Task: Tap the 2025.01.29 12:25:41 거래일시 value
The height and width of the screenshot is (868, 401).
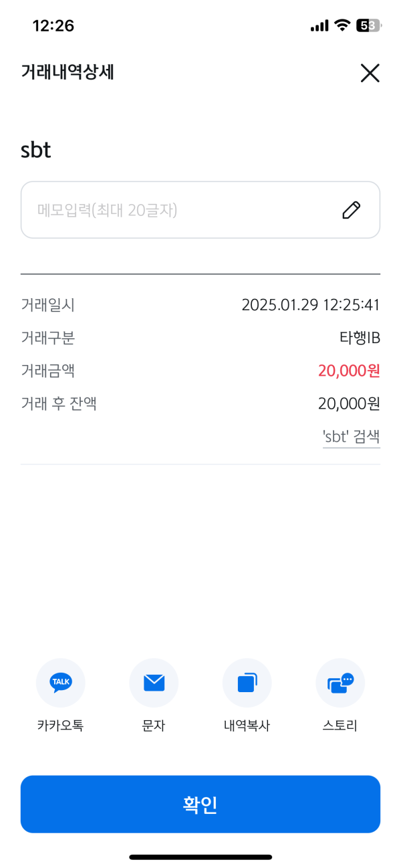Action: [311, 306]
